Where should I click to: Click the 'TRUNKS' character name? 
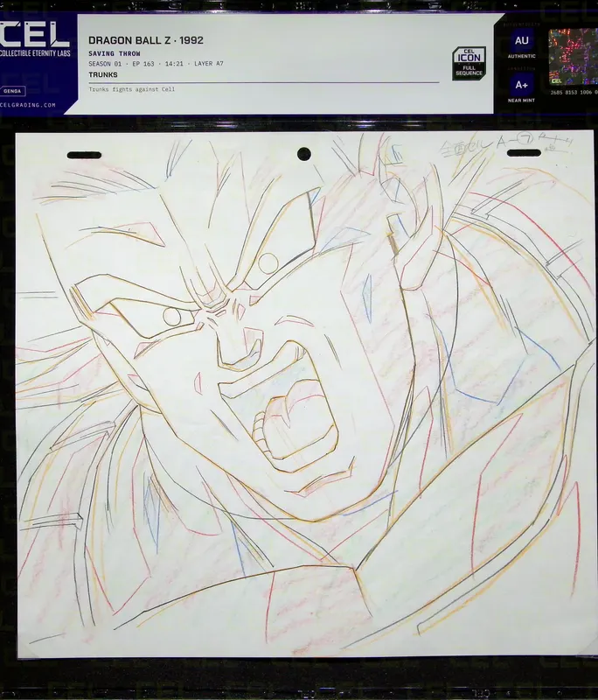103,74
